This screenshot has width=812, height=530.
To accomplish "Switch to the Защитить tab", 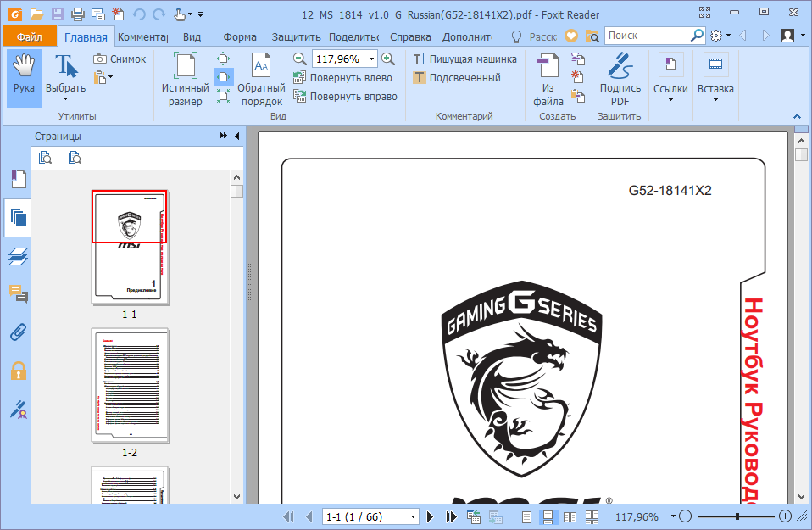I will (x=297, y=36).
